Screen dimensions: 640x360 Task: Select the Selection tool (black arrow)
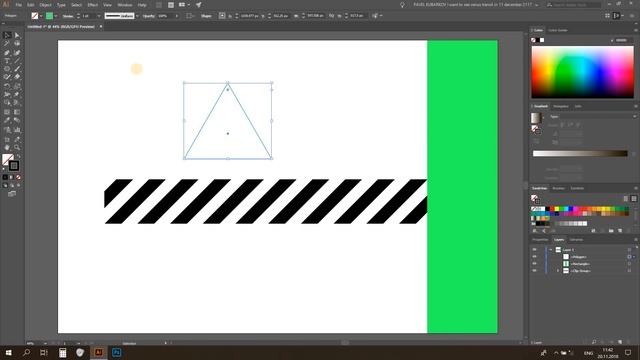point(7,36)
